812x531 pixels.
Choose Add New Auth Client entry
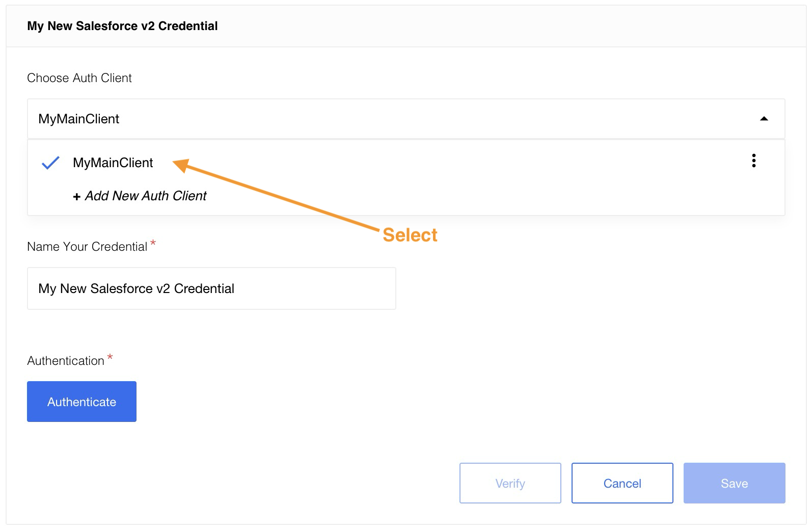click(x=145, y=196)
